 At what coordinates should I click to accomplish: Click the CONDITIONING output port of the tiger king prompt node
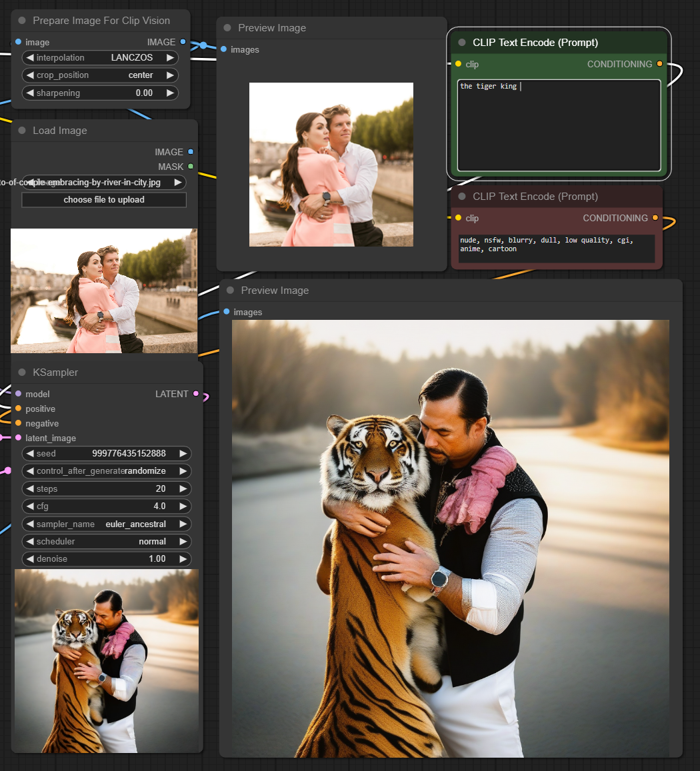click(659, 64)
